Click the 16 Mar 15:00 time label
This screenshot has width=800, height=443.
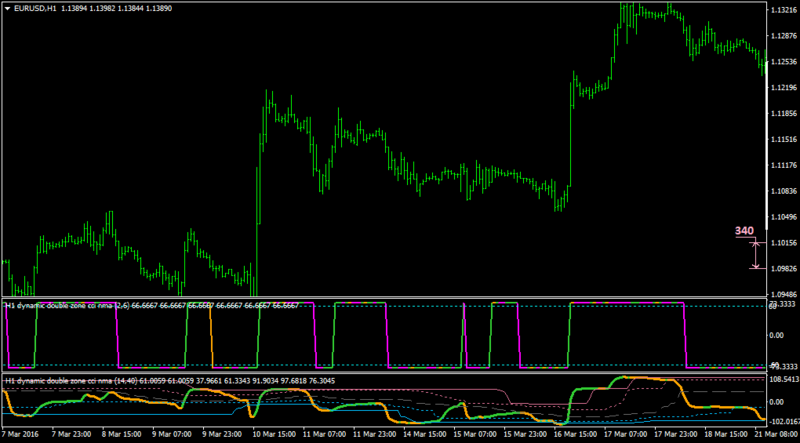pos(573,434)
